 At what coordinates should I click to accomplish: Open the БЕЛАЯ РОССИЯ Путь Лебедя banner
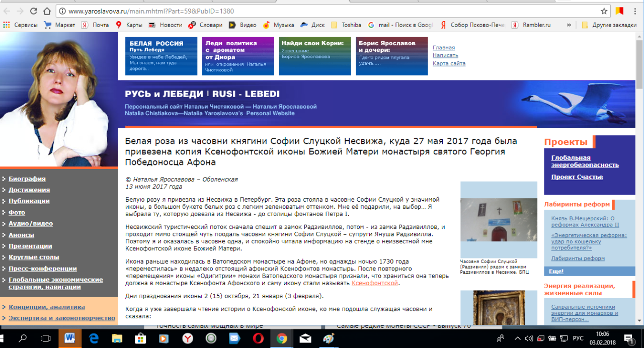pyautogui.click(x=161, y=56)
